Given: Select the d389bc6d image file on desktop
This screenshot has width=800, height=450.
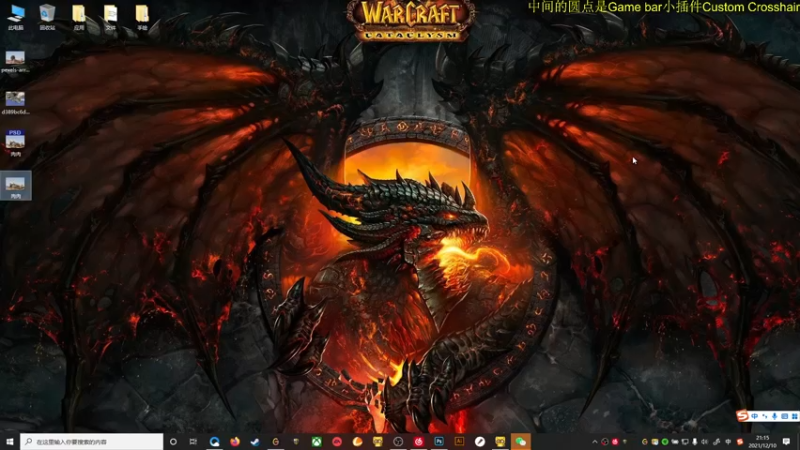Looking at the screenshot, I should pos(15,103).
